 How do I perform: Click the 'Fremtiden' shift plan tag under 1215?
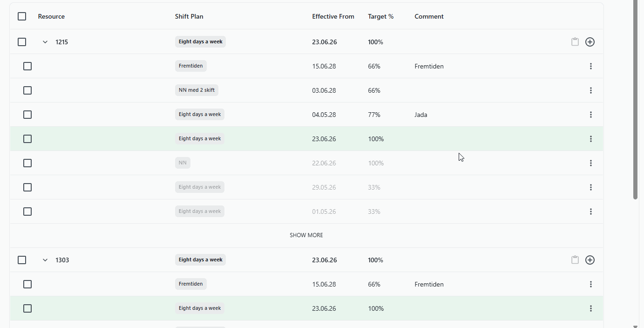coord(191,66)
